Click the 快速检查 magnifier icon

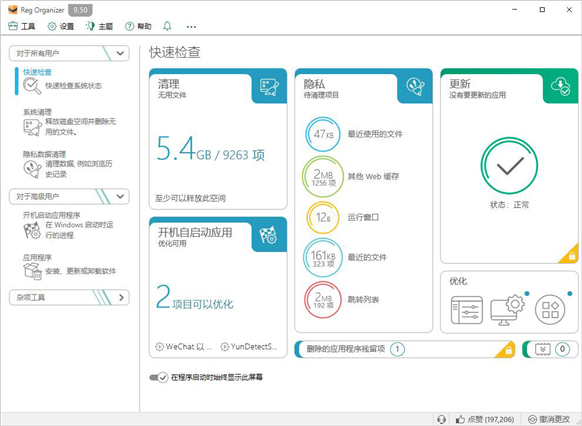32,86
